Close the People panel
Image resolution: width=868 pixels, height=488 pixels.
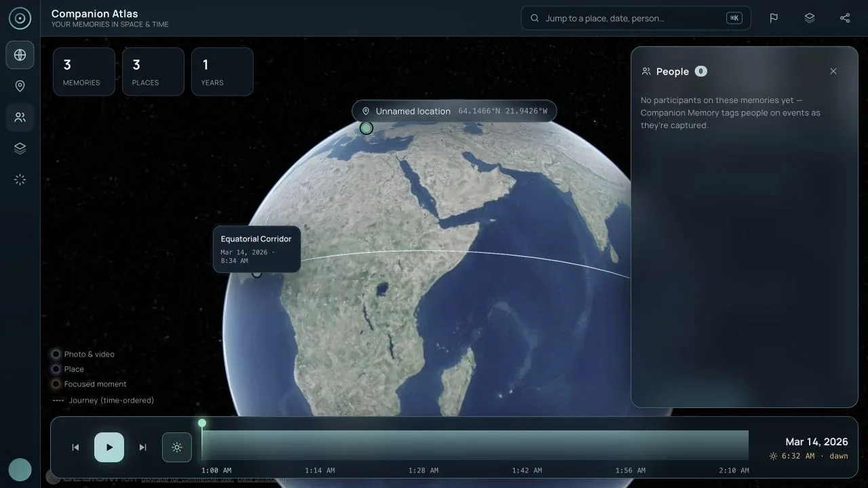click(833, 71)
